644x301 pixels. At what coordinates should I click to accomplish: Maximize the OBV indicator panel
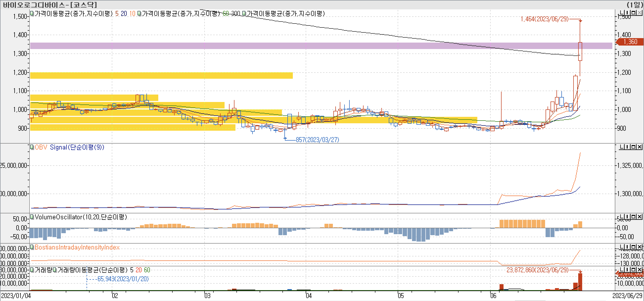(634, 147)
